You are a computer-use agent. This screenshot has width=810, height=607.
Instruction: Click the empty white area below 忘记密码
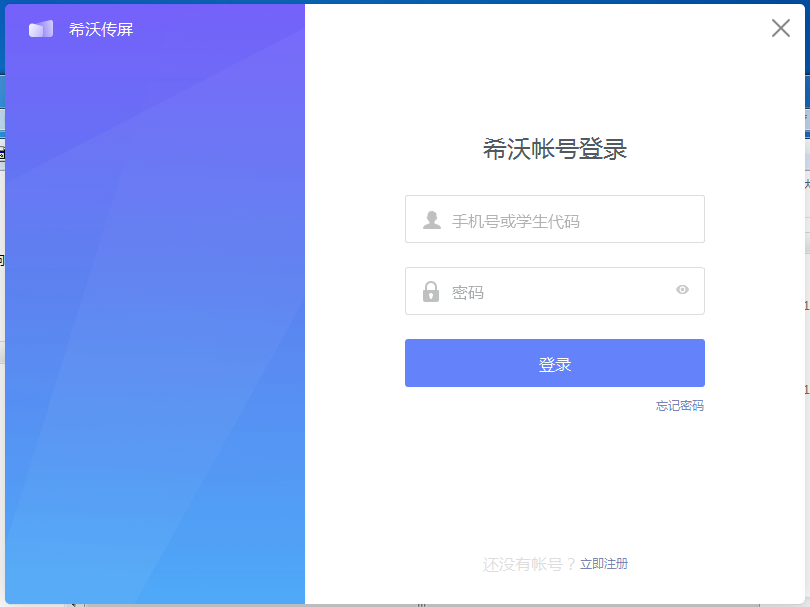coord(555,480)
